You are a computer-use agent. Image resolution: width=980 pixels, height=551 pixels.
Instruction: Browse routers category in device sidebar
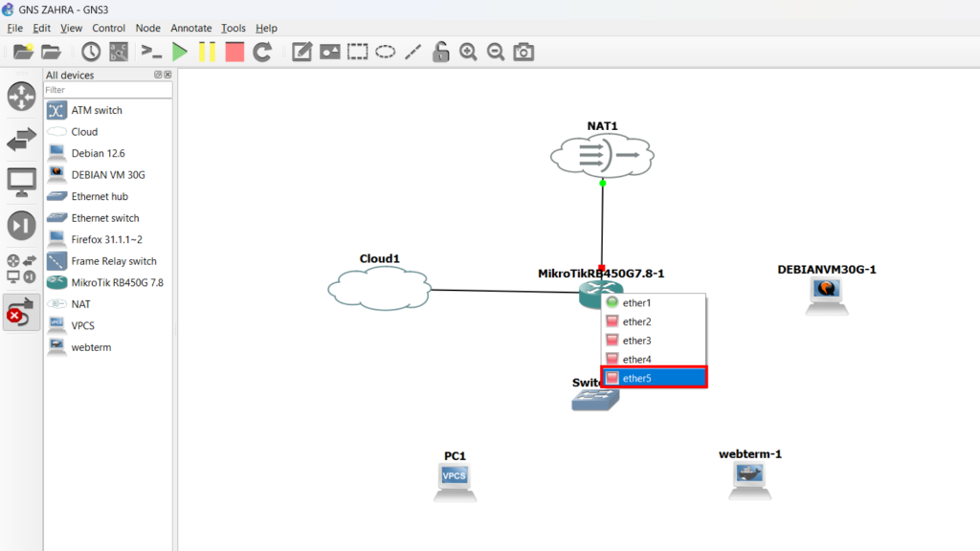pos(21,96)
